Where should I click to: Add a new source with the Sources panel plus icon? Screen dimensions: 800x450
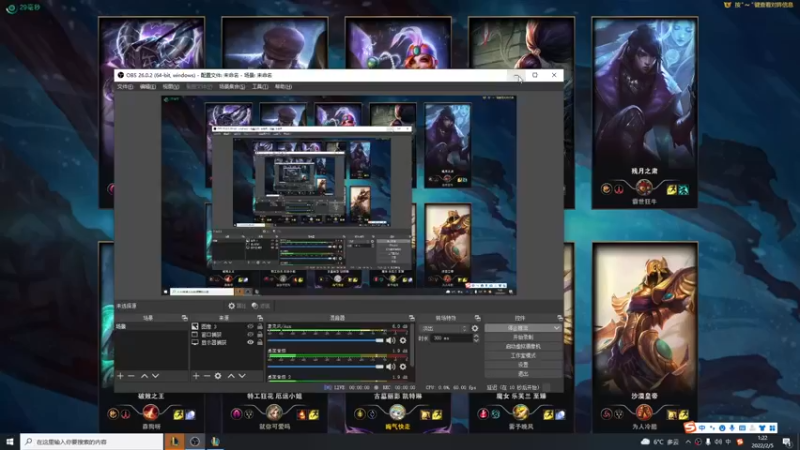click(196, 376)
